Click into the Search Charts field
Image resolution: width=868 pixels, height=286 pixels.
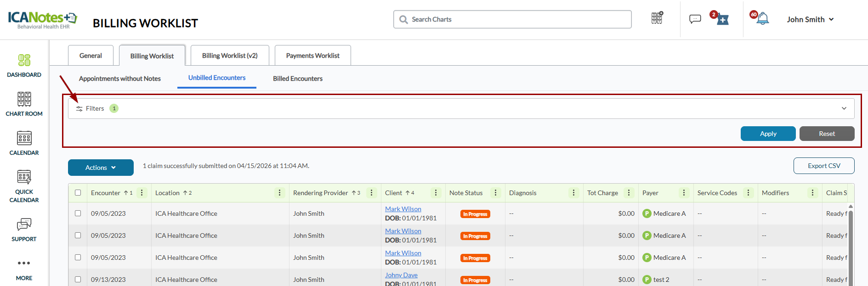click(x=512, y=19)
